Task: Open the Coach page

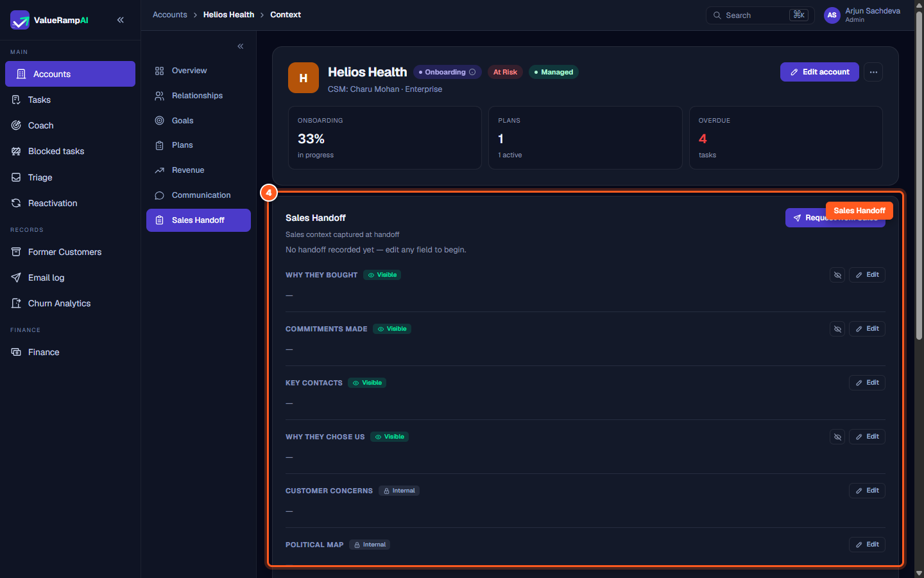Action: pos(70,125)
